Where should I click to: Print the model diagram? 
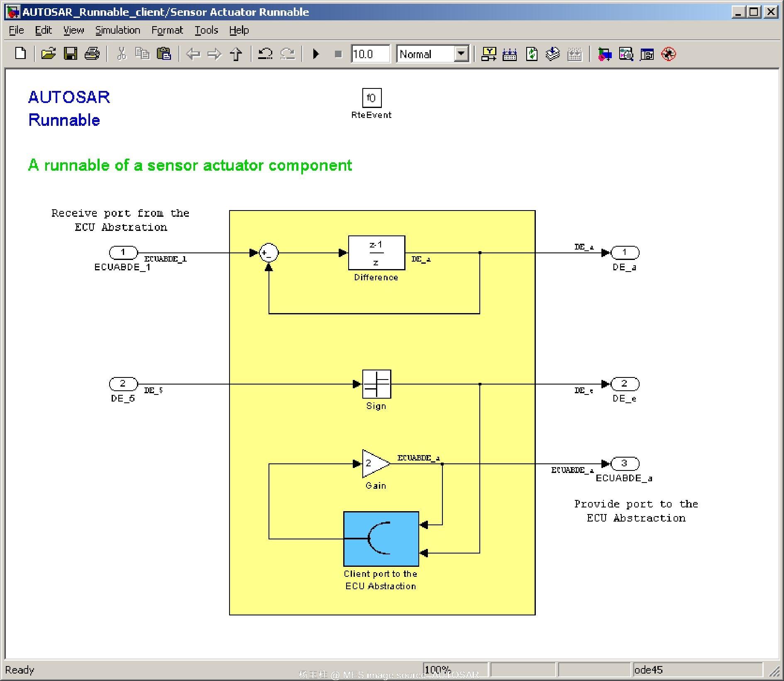[92, 54]
